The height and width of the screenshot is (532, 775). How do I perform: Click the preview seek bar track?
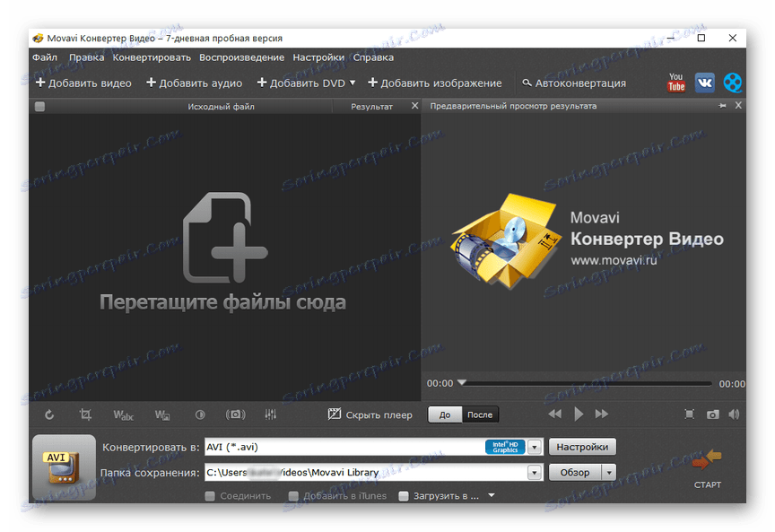[588, 384]
